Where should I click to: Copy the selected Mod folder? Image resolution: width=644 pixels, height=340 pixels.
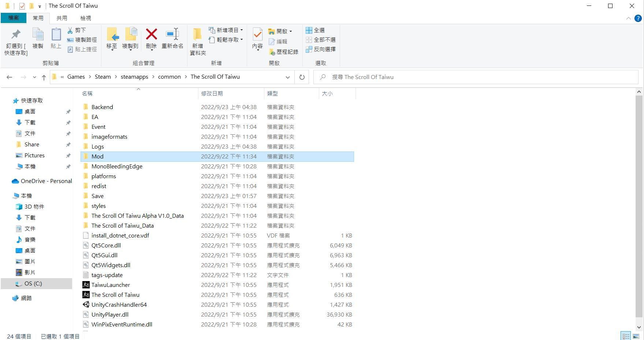click(x=38, y=38)
